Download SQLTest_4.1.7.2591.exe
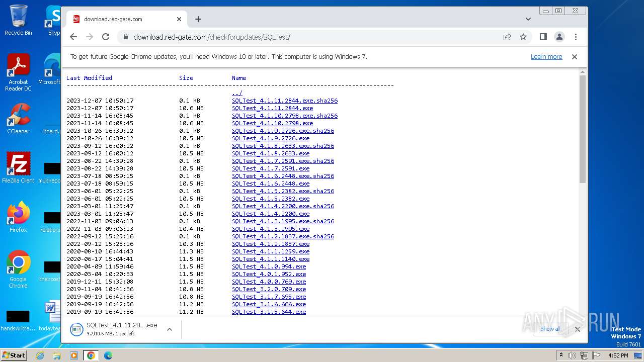The width and height of the screenshot is (644, 362). (271, 168)
